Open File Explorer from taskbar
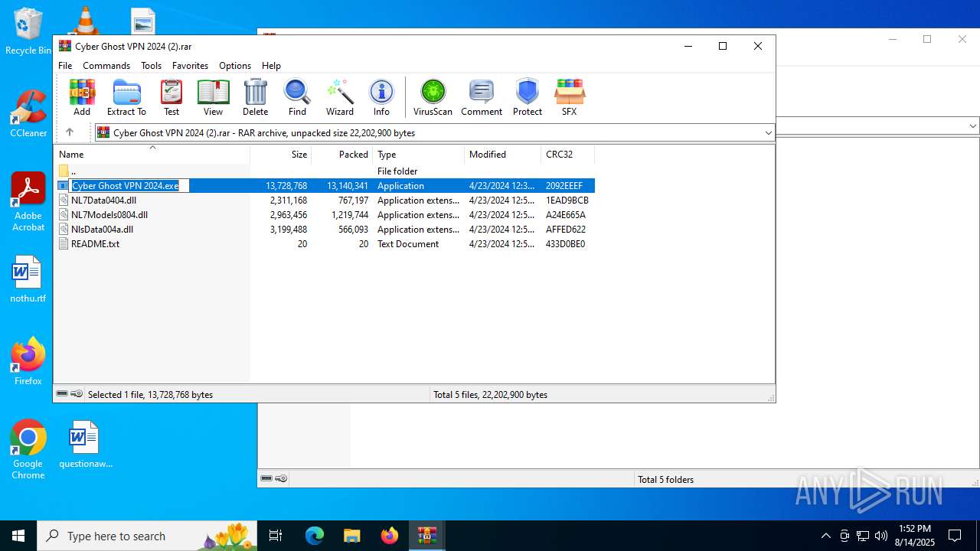 pos(351,536)
